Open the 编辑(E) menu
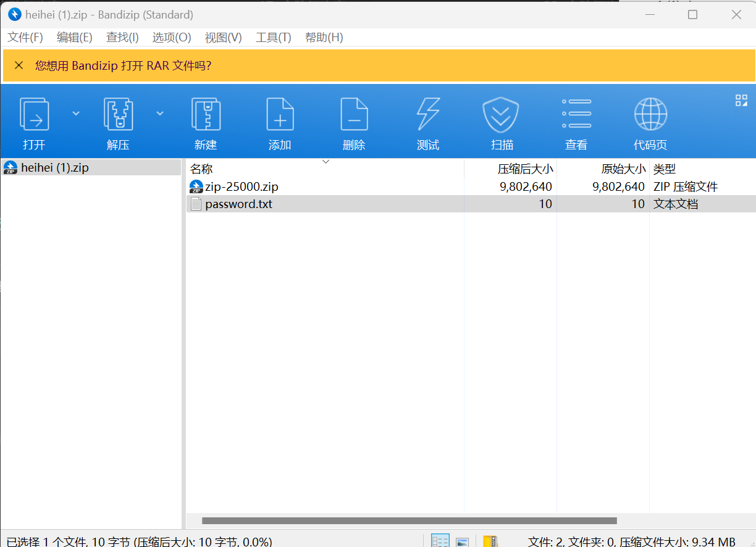This screenshot has width=756, height=547. (75, 38)
